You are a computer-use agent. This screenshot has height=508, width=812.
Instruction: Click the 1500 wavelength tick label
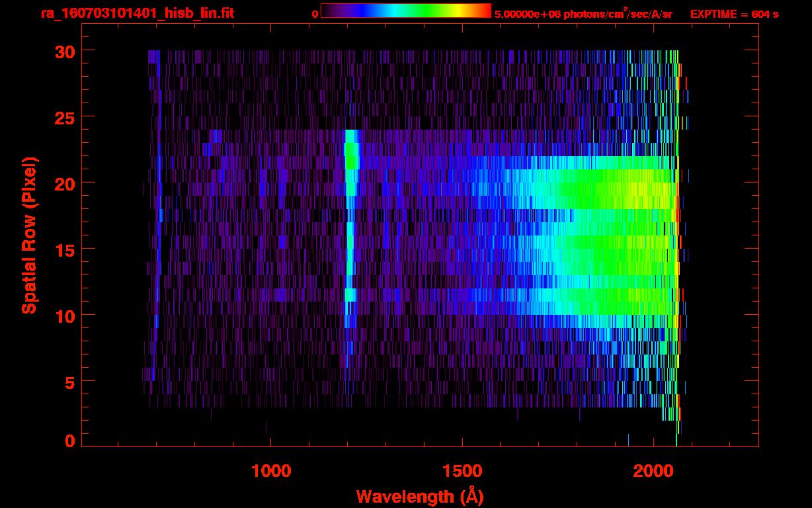(462, 471)
